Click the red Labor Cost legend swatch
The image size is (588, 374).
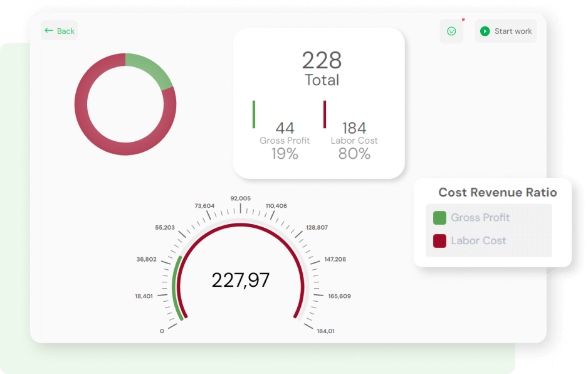(439, 241)
